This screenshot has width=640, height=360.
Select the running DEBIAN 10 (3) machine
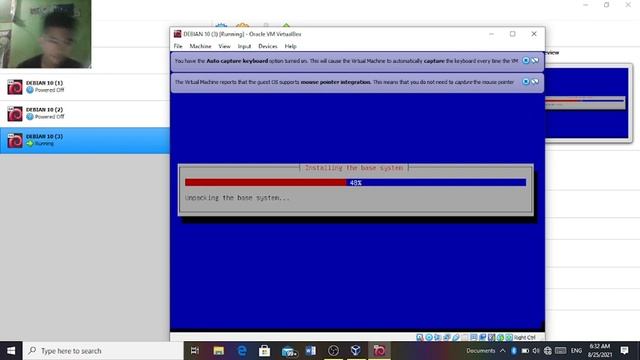point(84,140)
